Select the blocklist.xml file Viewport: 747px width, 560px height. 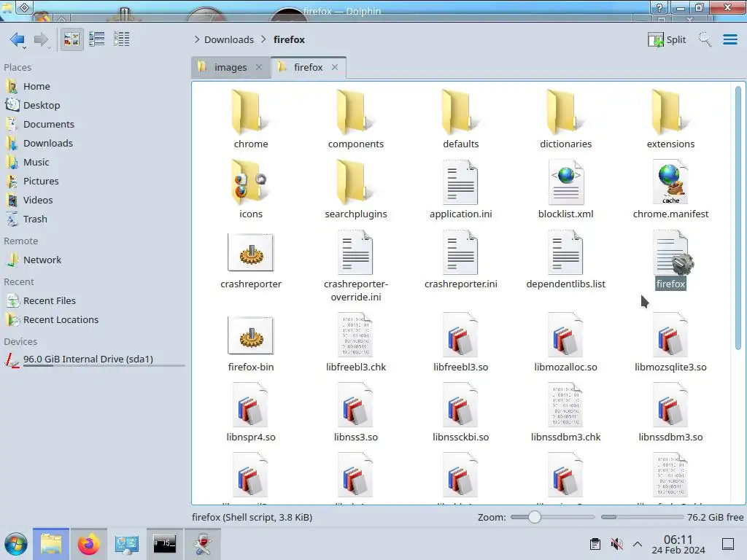click(565, 189)
